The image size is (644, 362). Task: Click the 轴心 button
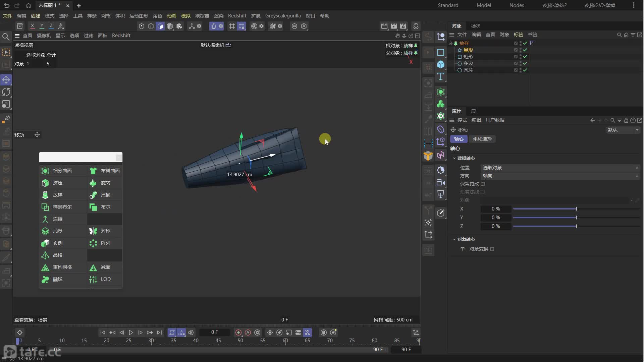[459, 139]
